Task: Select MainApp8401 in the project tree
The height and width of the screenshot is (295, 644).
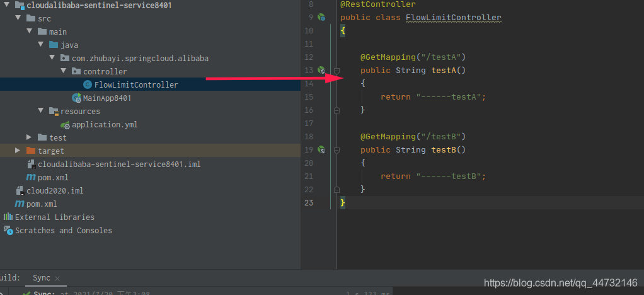Action: tap(106, 98)
